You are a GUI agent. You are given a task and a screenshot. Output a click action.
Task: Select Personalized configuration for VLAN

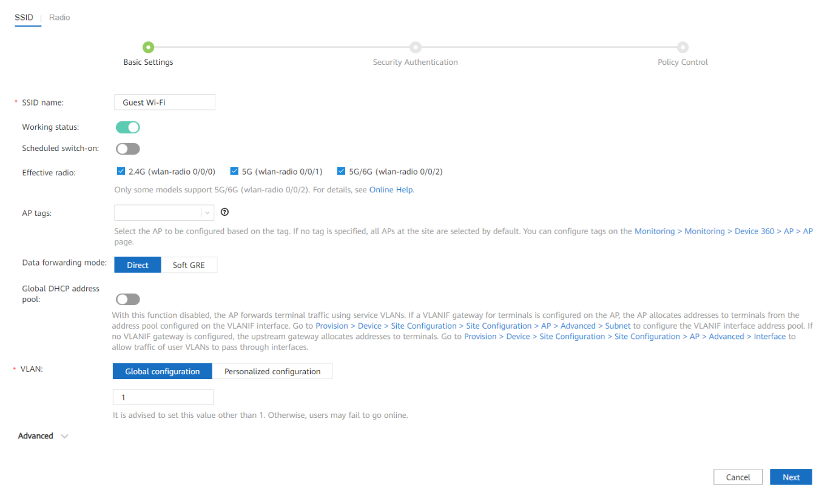tap(272, 371)
